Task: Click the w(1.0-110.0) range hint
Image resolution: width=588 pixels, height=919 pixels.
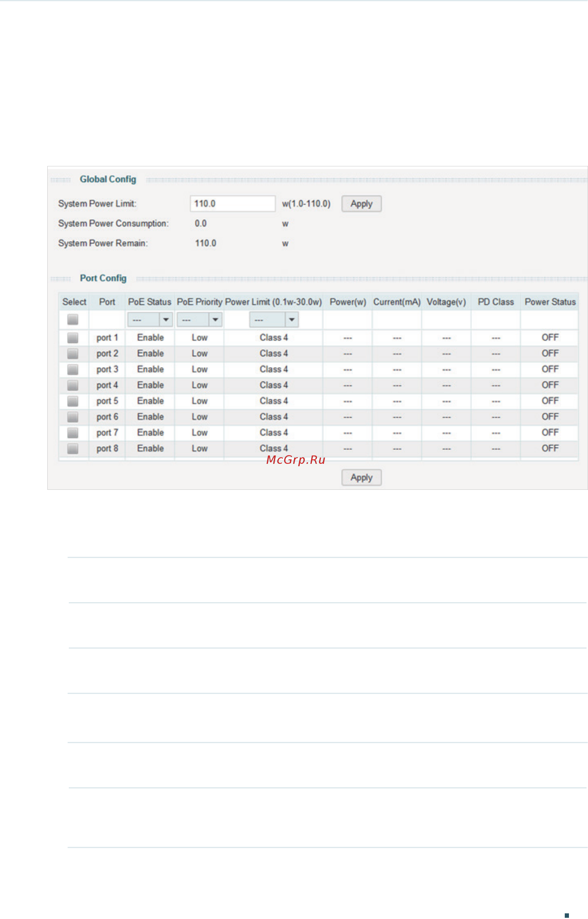Action: (306, 204)
